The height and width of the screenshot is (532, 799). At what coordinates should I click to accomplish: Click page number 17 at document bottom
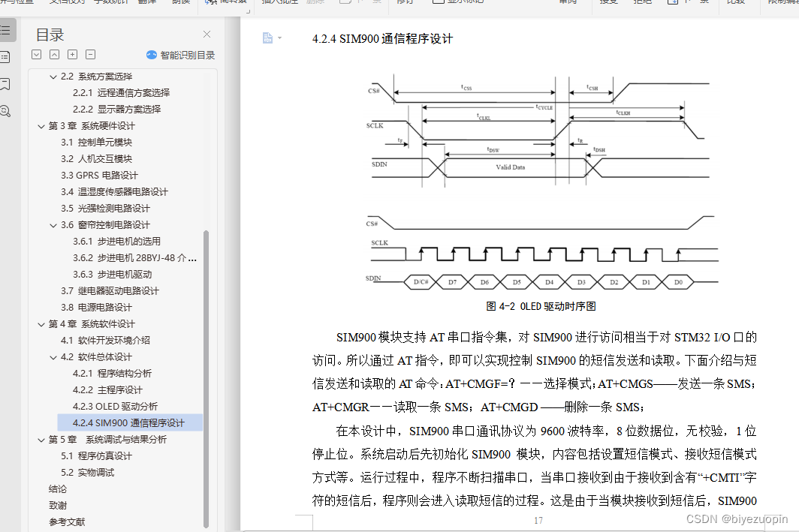click(538, 520)
